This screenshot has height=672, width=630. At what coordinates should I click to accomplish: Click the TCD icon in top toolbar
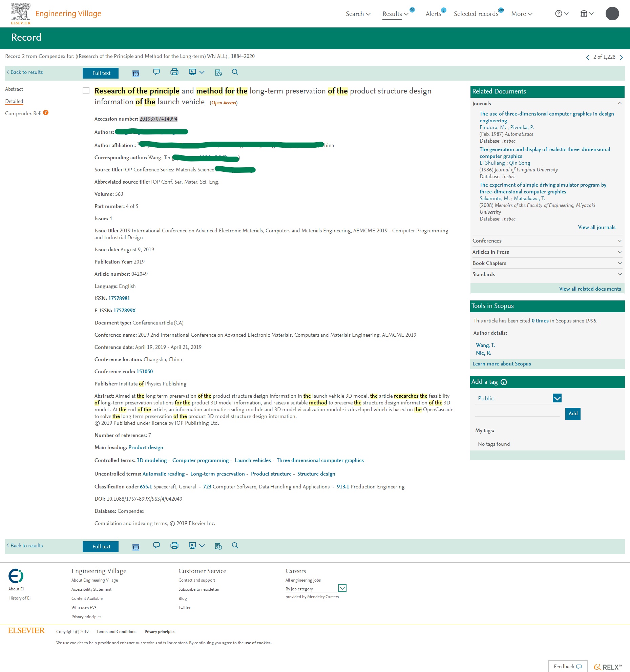135,73
